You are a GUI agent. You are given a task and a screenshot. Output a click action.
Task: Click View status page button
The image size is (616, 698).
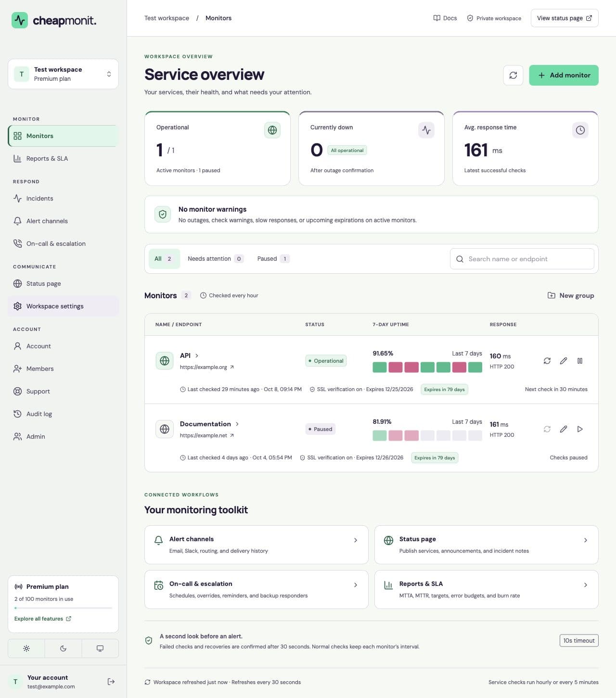coord(565,18)
